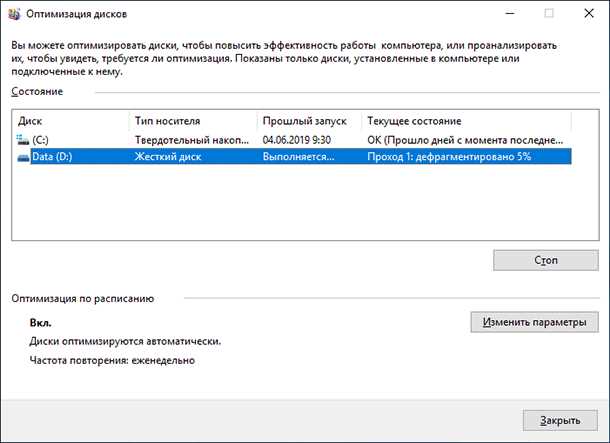The image size is (610, 443).
Task: Click the OK (Прошло дней...) state cell
Action: tap(465, 140)
